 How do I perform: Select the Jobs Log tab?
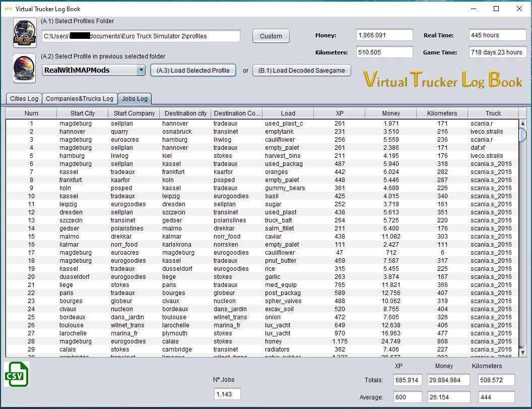(135, 99)
